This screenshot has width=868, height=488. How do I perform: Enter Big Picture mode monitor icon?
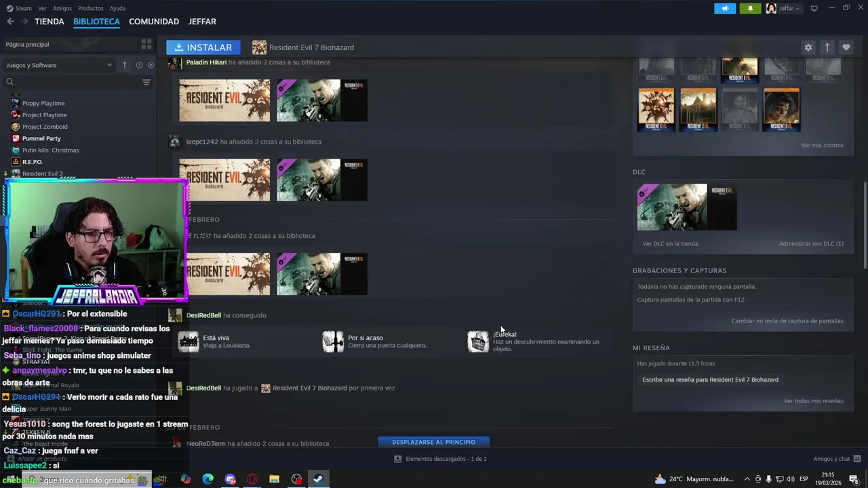coord(814,8)
